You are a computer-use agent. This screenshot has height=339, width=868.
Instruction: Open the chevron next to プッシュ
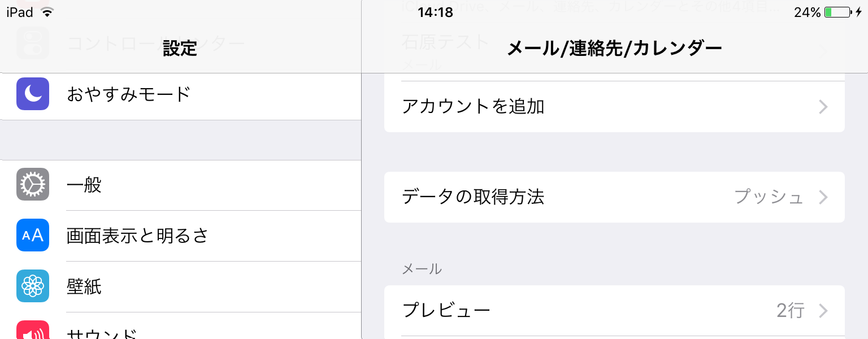pyautogui.click(x=823, y=197)
